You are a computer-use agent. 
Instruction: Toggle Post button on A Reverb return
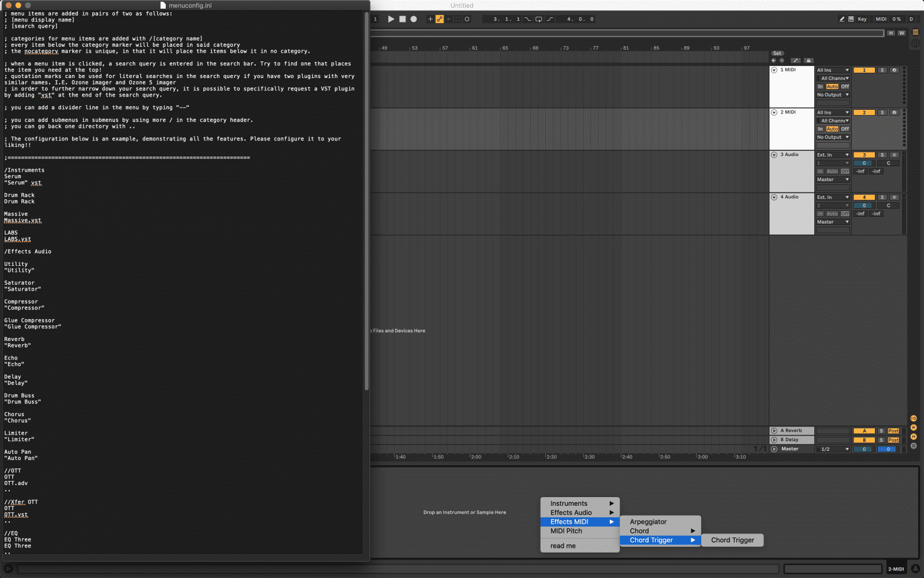893,431
